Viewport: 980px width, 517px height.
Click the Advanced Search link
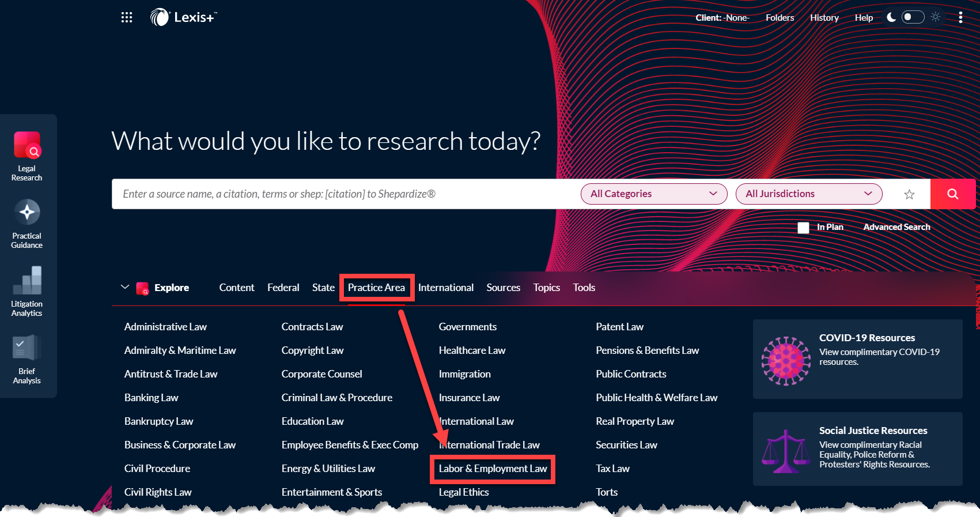pyautogui.click(x=896, y=227)
